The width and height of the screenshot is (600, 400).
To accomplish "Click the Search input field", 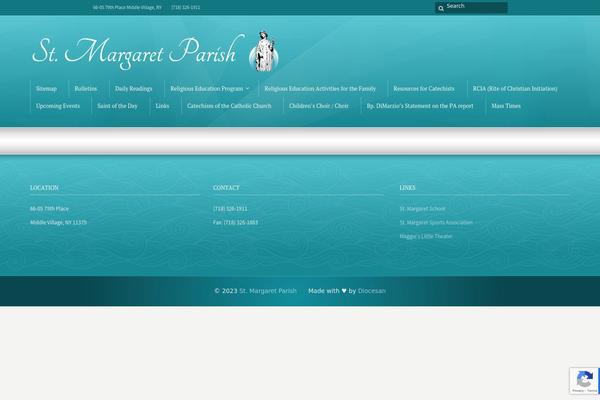I will pyautogui.click(x=471, y=7).
